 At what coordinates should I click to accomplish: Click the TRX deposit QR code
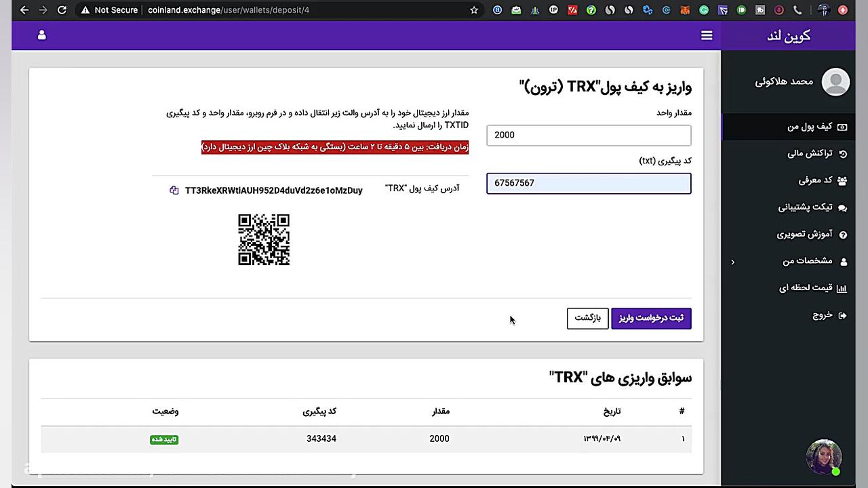tap(263, 239)
